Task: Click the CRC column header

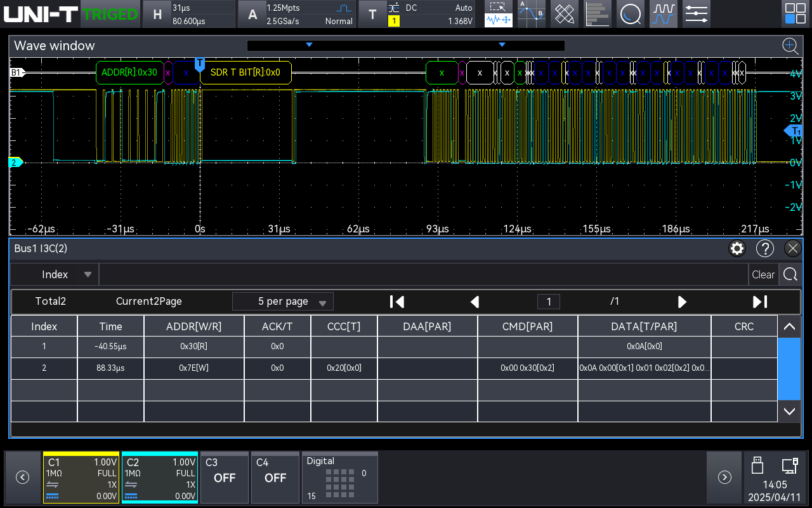Action: pos(744,326)
